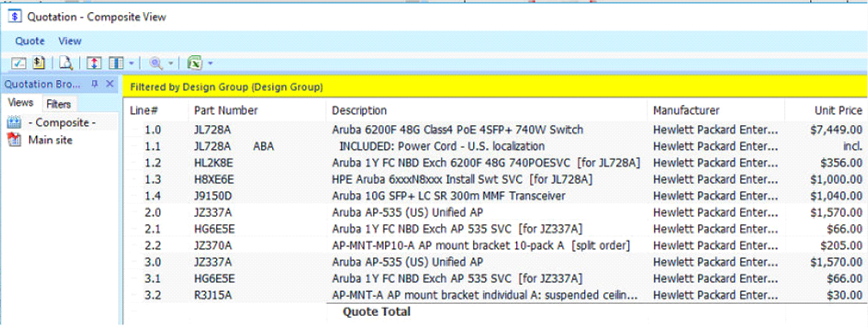
Task: Open the Excel export dropdown arrow
Action: (210, 64)
